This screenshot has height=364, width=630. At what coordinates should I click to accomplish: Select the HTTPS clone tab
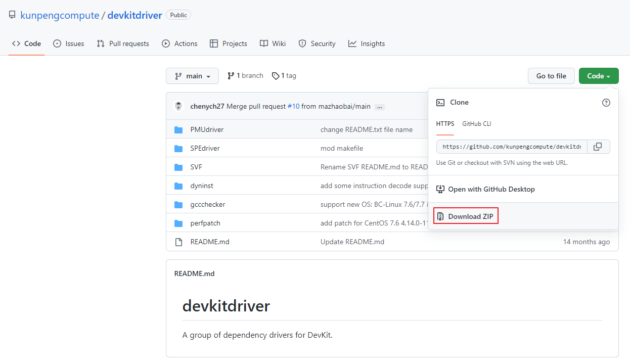coord(445,124)
